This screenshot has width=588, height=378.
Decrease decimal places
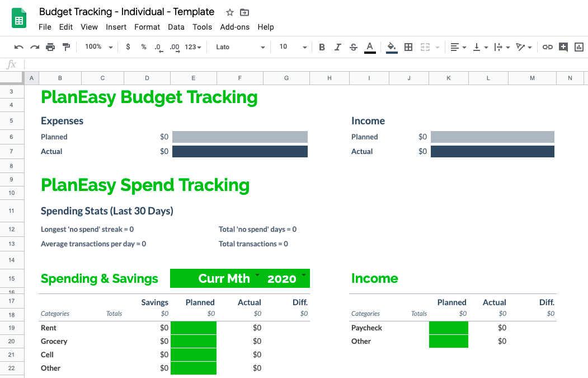(x=159, y=47)
